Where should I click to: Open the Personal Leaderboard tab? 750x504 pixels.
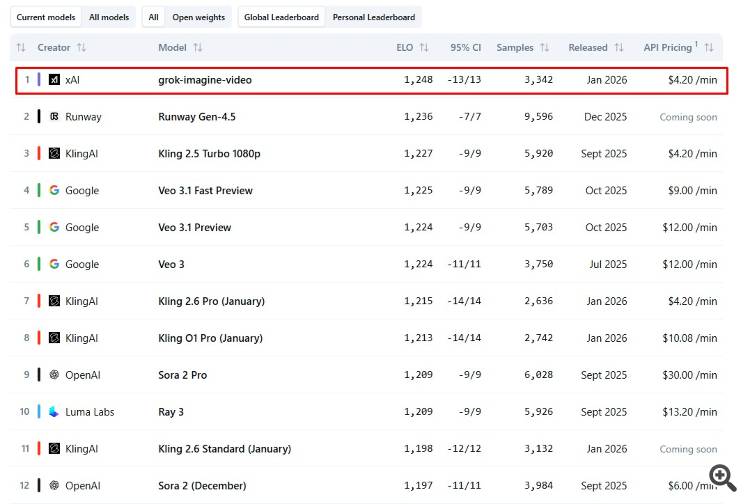tap(374, 17)
